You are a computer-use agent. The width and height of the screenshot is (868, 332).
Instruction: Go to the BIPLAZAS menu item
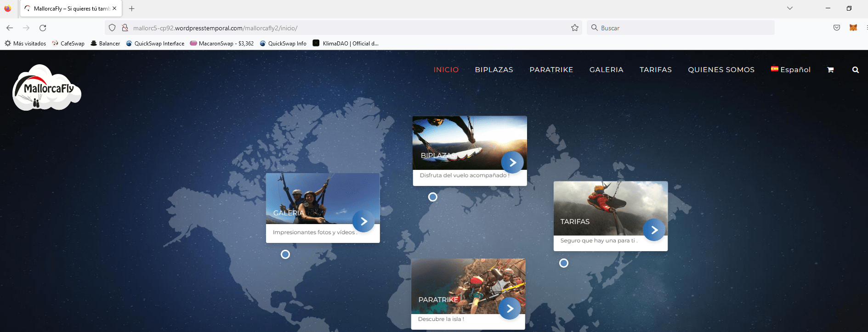click(x=494, y=70)
